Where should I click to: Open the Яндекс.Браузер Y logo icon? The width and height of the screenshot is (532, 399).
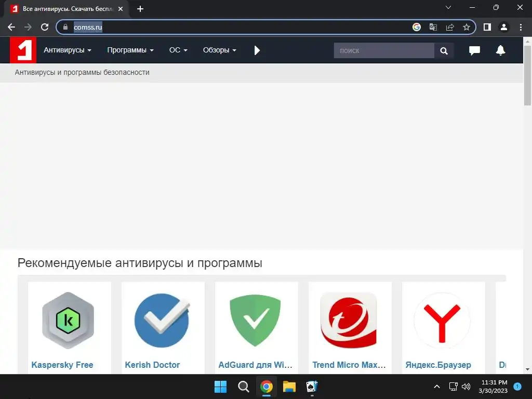[442, 321]
